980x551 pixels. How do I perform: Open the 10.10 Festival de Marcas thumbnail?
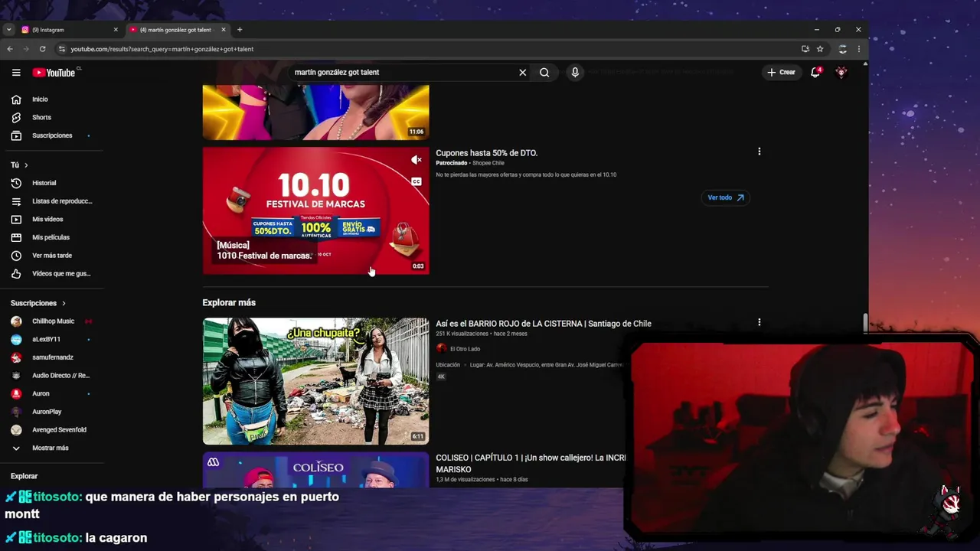(x=315, y=210)
